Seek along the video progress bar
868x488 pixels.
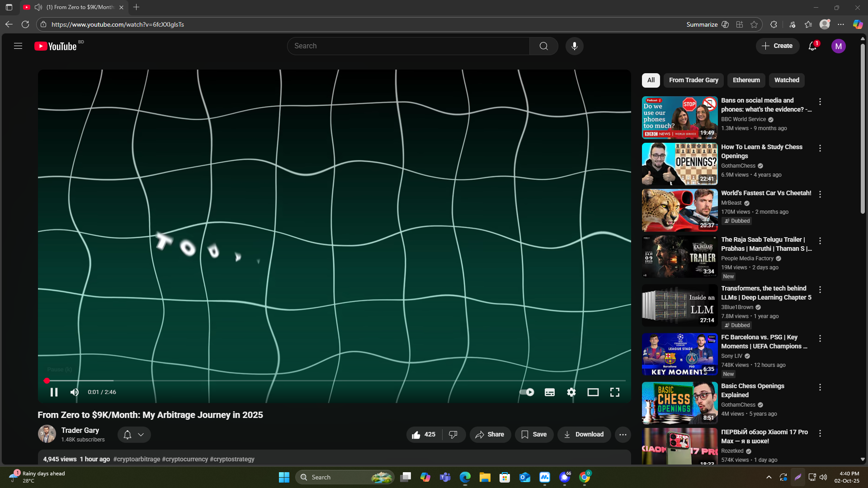[335, 381]
